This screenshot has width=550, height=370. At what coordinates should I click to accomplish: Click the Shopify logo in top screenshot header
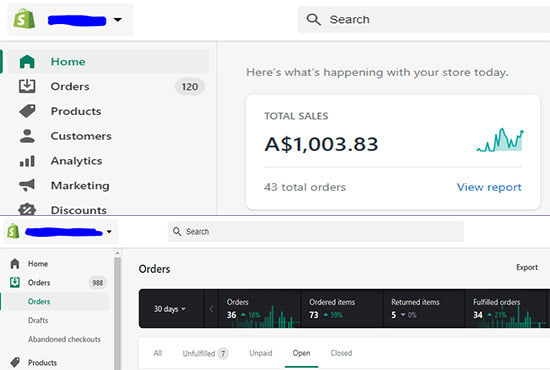click(x=24, y=19)
